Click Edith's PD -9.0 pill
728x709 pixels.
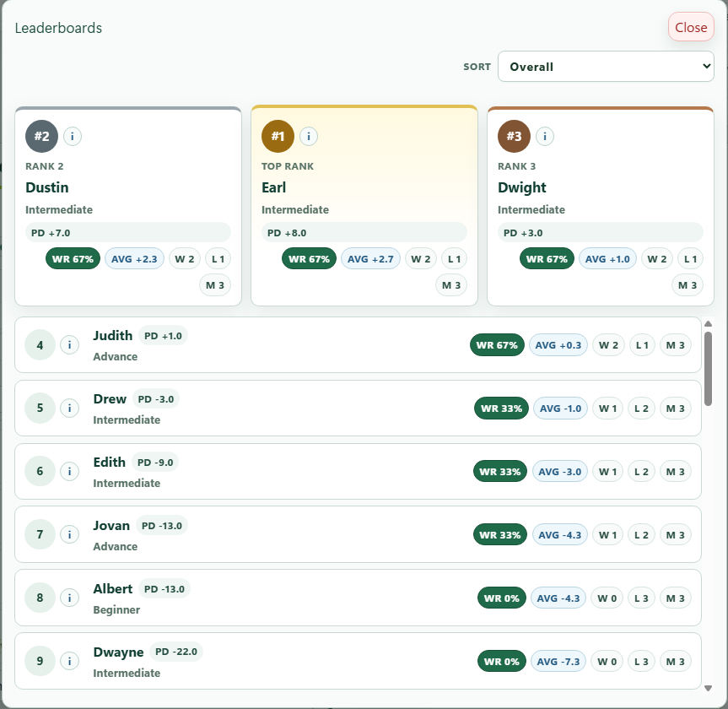pos(155,463)
